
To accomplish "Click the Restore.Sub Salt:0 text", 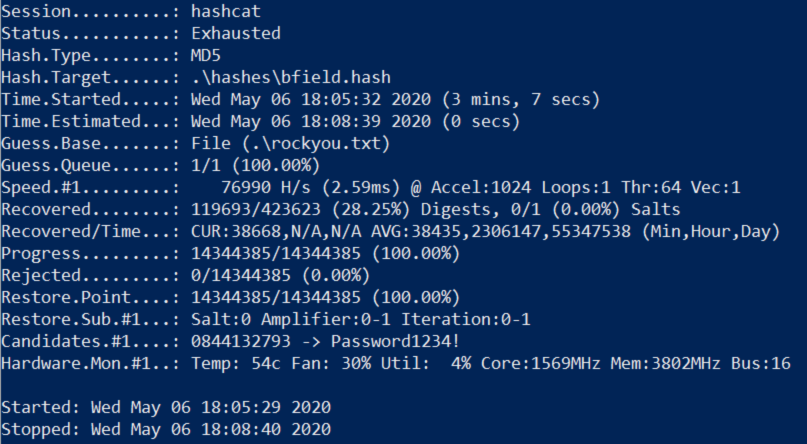I will point(221,319).
